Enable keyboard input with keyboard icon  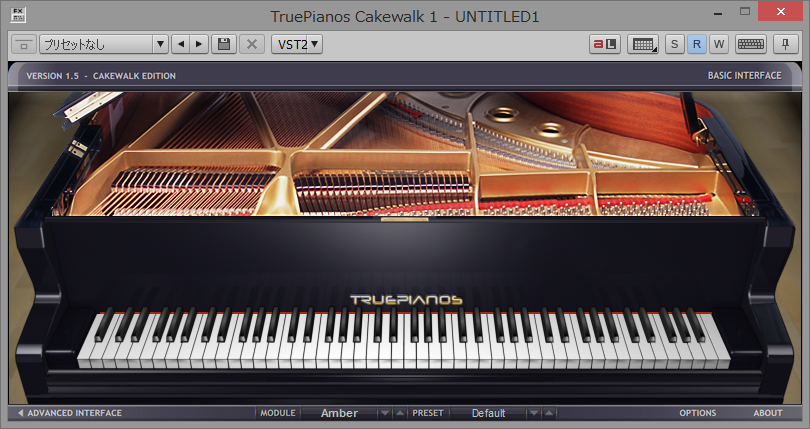pos(751,44)
